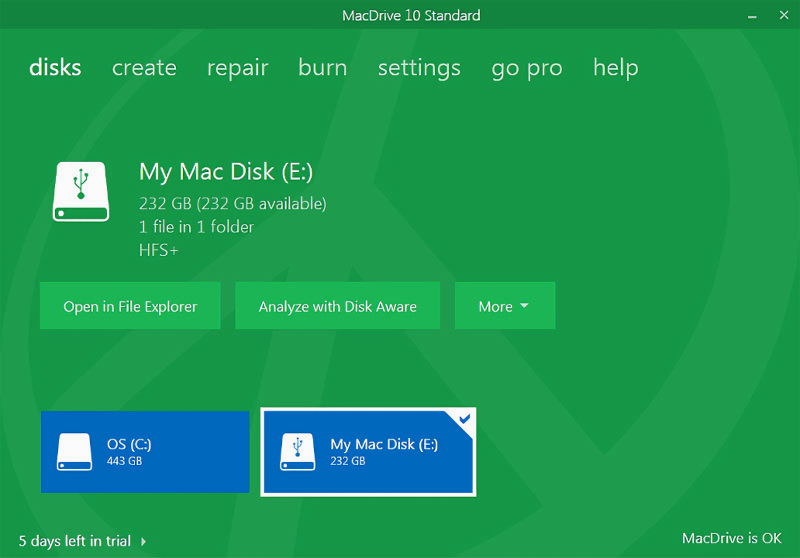Viewport: 800px width, 558px height.
Task: Switch to the create tab
Action: tap(144, 68)
